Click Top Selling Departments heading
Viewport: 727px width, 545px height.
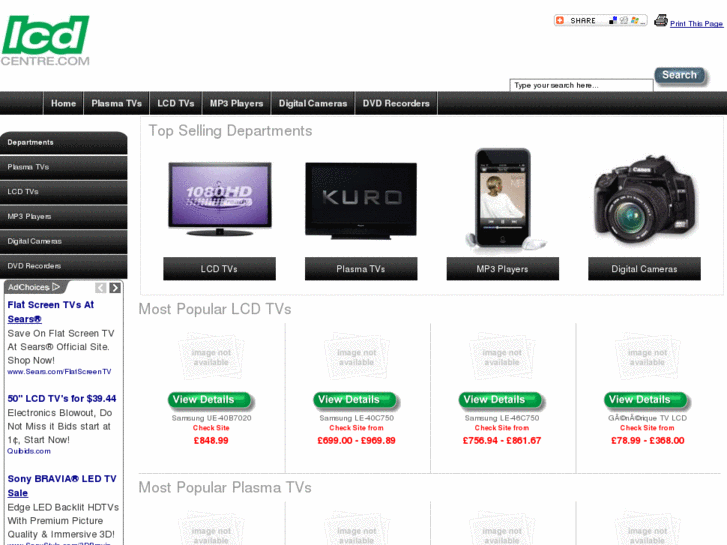click(x=230, y=131)
